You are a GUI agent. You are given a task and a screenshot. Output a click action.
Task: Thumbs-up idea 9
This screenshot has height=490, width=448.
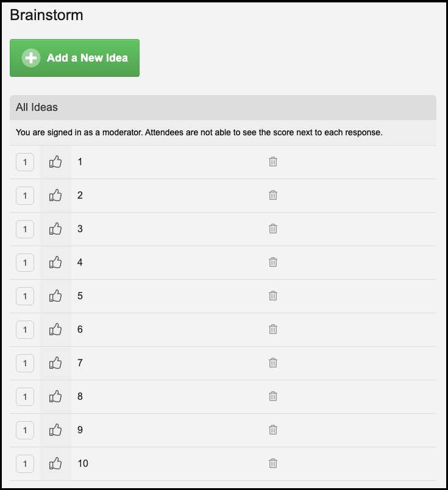click(x=55, y=430)
